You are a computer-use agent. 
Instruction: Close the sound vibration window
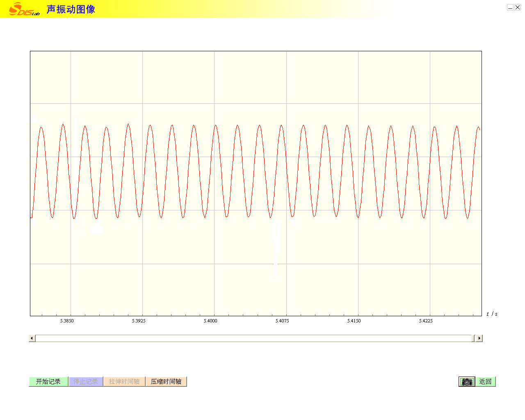(x=518, y=7)
